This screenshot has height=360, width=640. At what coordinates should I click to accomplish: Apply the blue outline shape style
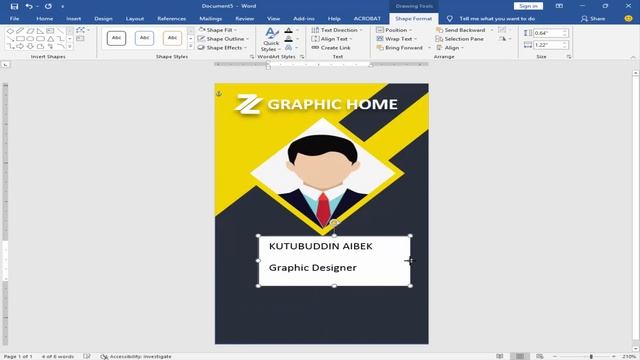click(144, 38)
